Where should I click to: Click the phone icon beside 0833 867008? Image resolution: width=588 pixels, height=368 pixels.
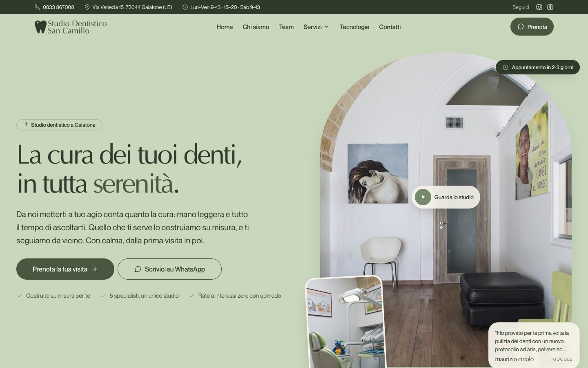(x=37, y=7)
